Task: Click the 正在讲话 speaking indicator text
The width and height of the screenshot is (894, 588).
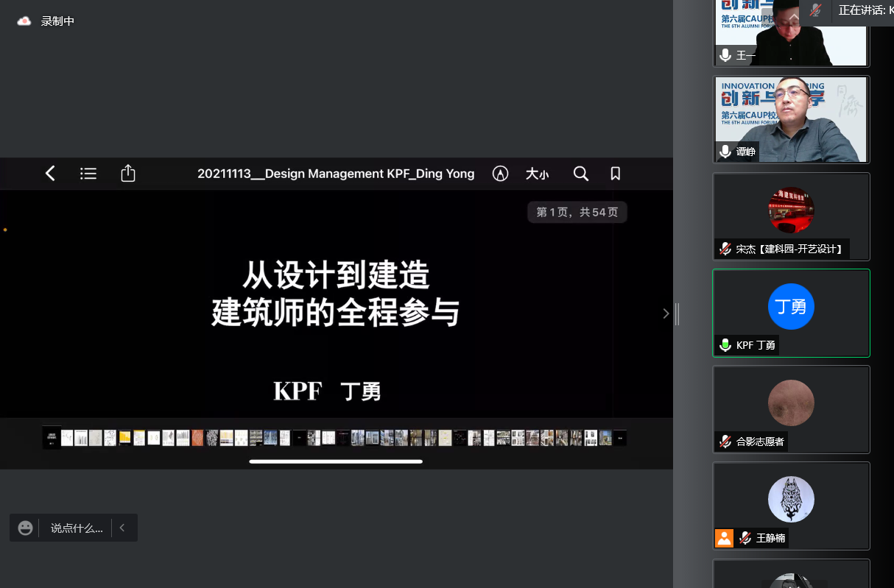Action: coord(865,10)
